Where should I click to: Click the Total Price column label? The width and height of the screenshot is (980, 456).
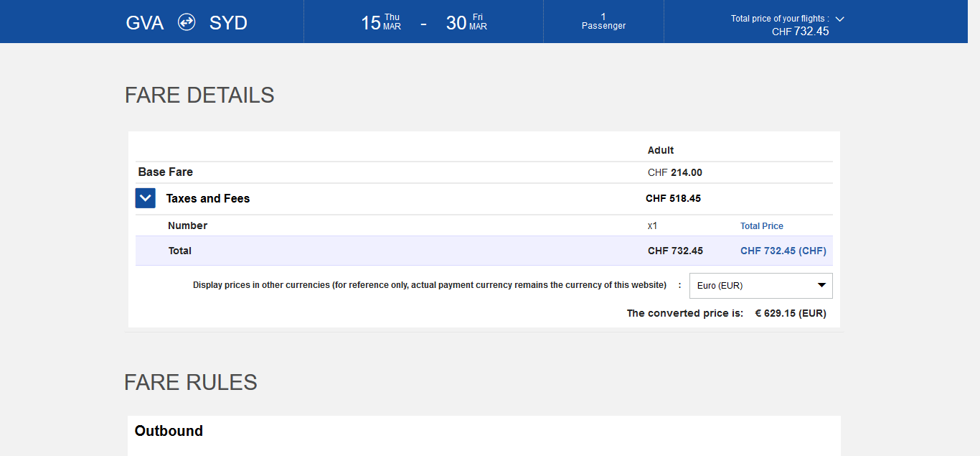762,225
